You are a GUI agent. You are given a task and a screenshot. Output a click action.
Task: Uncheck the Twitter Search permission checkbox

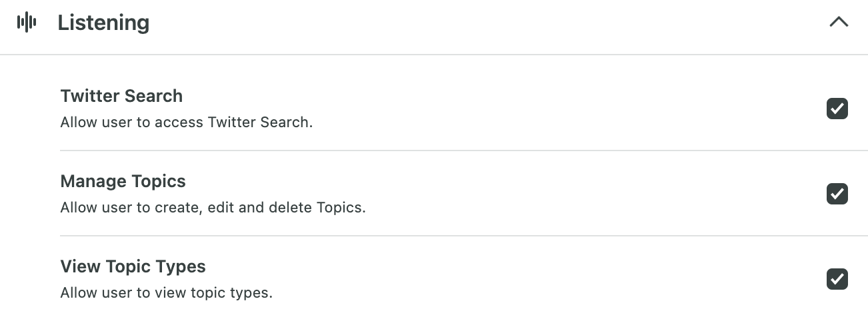point(837,109)
